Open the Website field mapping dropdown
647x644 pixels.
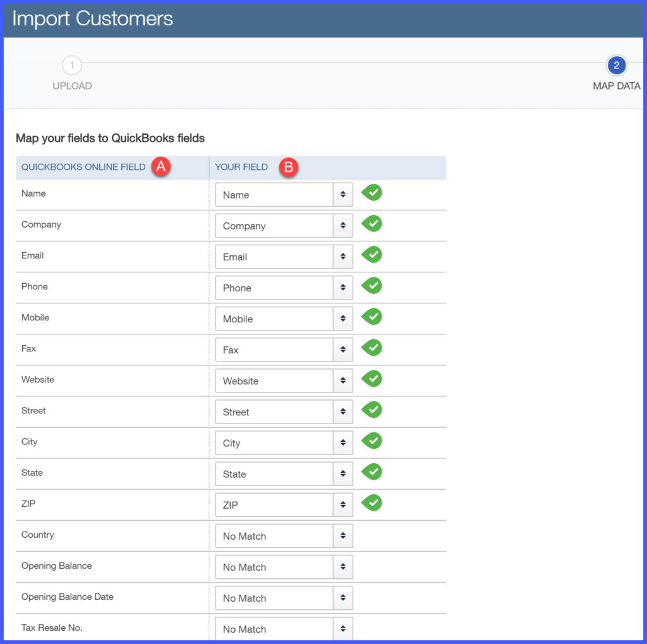point(284,380)
